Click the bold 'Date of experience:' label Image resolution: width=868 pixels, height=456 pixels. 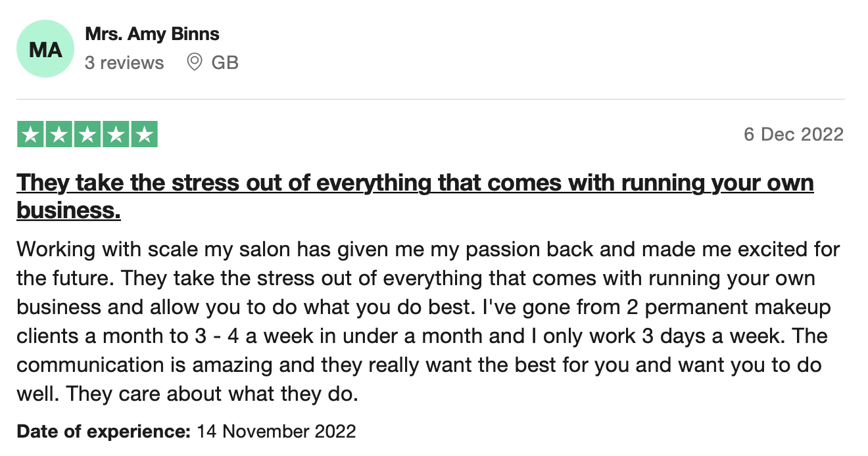103,432
